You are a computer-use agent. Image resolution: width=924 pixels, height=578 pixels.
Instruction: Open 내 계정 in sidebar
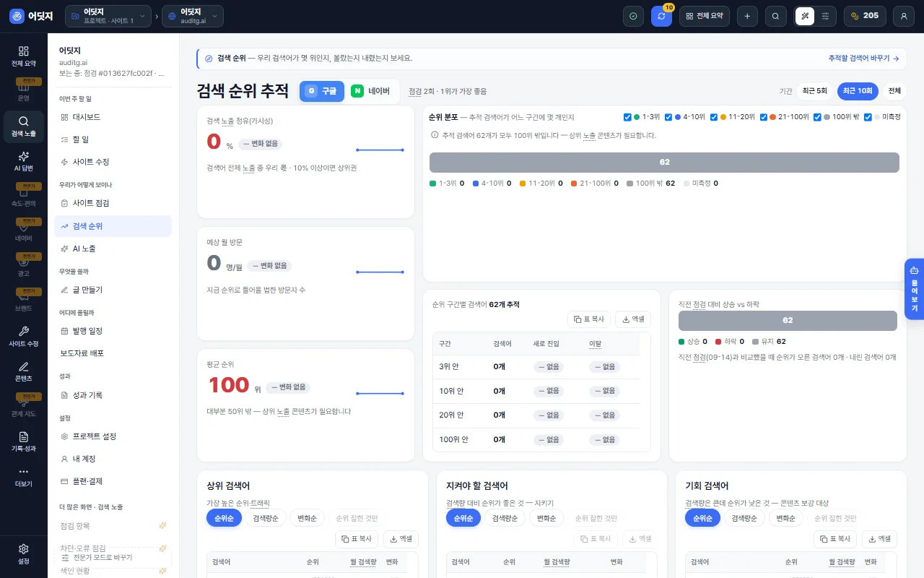click(x=113, y=459)
